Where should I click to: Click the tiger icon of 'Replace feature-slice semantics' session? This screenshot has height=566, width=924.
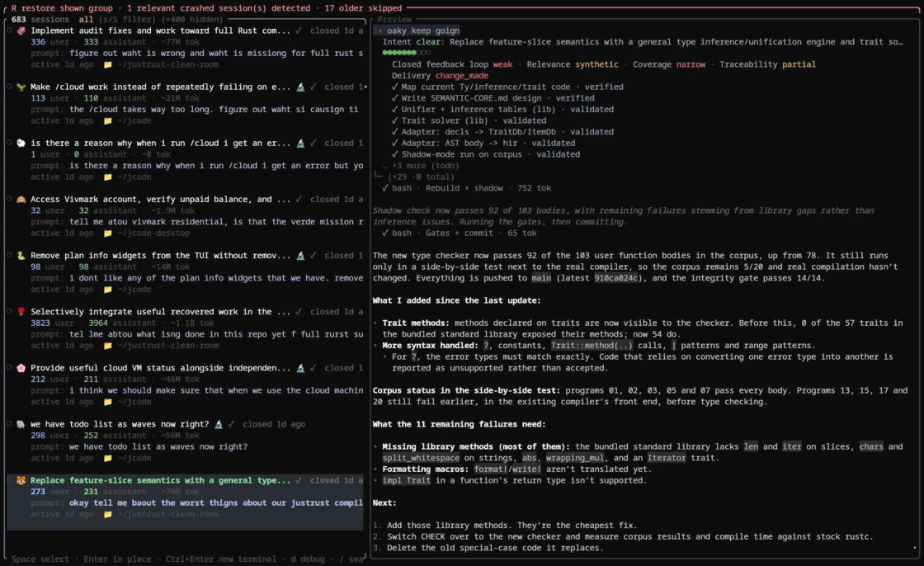click(x=21, y=480)
